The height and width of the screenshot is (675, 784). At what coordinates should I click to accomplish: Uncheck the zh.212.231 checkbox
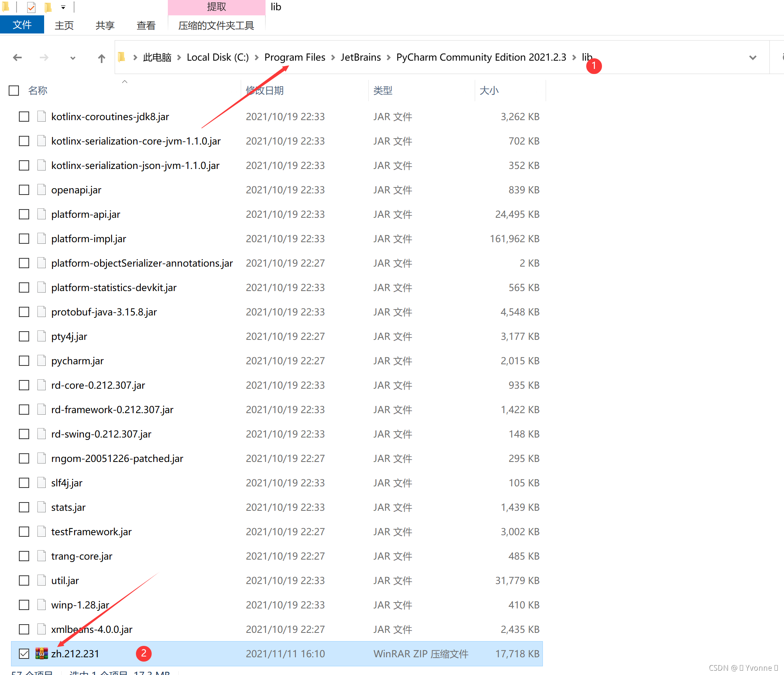tap(24, 653)
